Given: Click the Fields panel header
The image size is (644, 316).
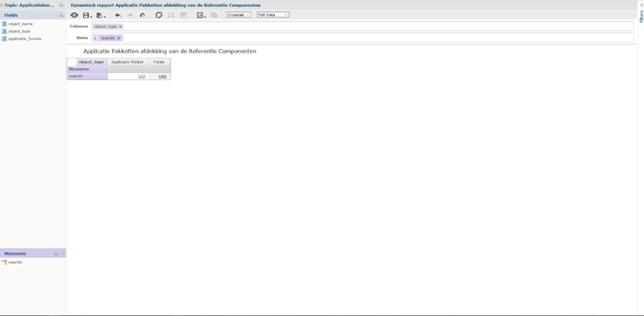Looking at the screenshot, I should pyautogui.click(x=33, y=16).
